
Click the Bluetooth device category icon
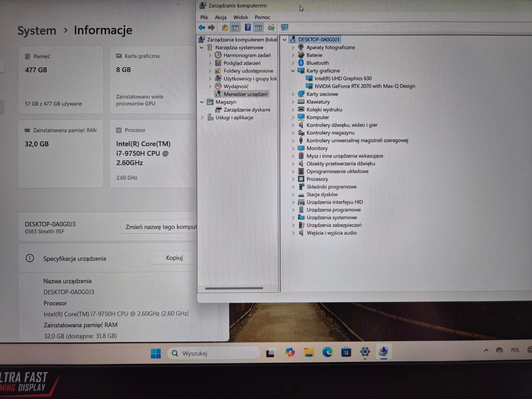point(301,63)
